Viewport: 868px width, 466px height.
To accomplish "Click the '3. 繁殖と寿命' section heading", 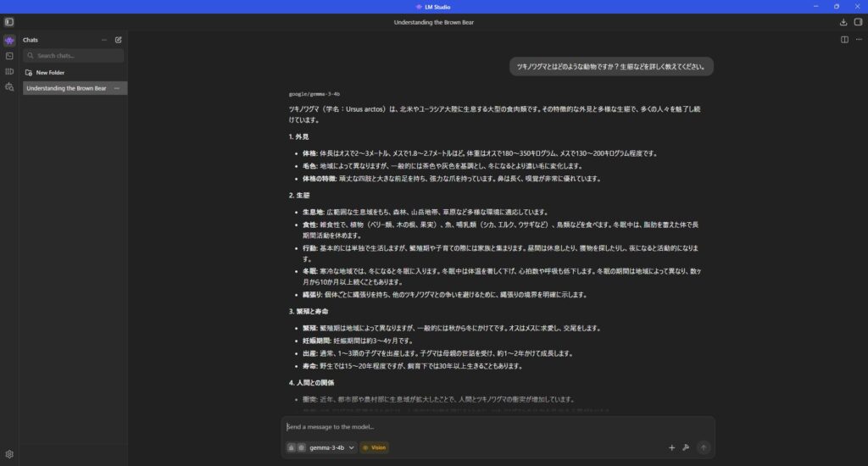I will (309, 312).
